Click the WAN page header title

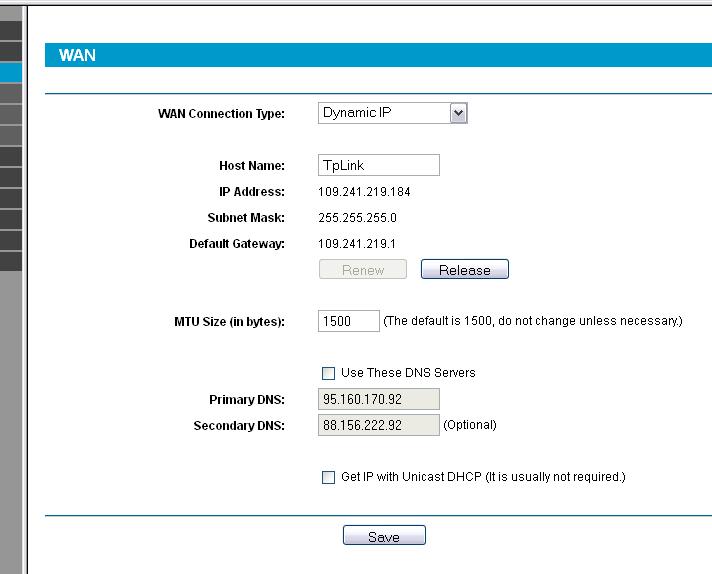point(78,55)
